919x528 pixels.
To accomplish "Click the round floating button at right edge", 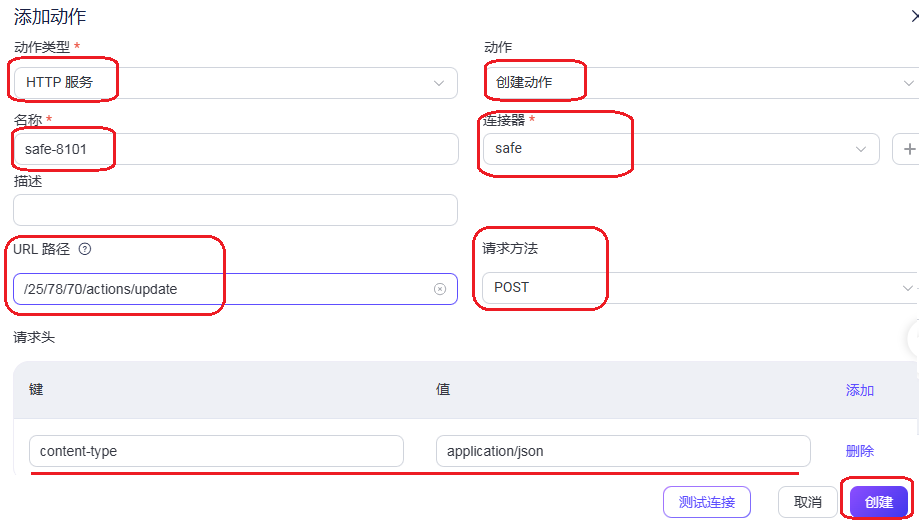I will [913, 339].
